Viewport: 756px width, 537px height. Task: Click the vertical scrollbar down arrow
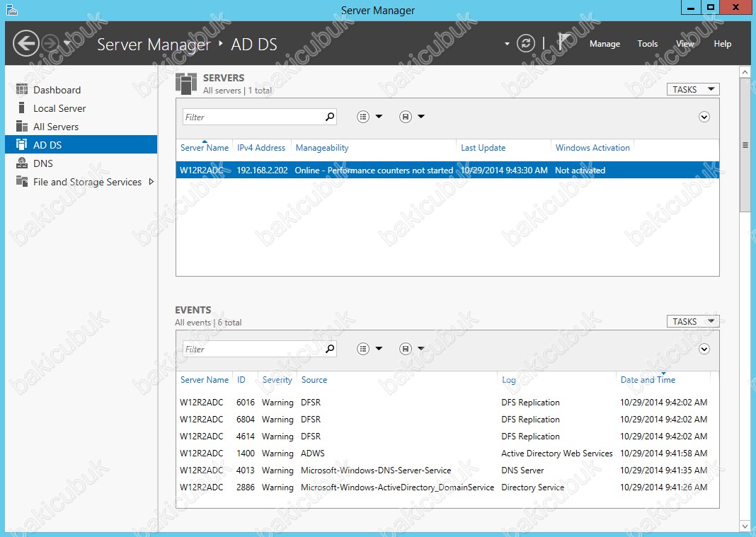[745, 526]
